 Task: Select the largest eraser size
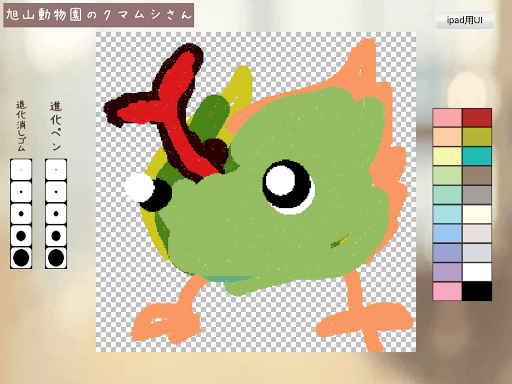(21, 258)
